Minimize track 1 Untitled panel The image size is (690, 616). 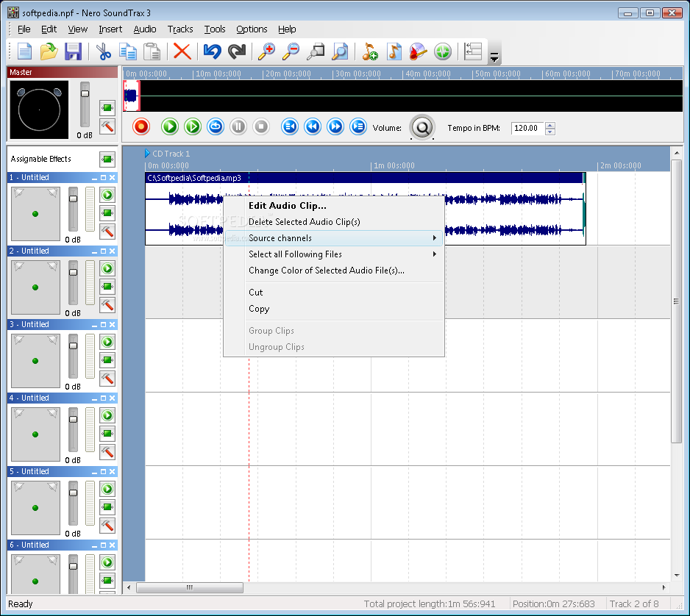(x=95, y=178)
